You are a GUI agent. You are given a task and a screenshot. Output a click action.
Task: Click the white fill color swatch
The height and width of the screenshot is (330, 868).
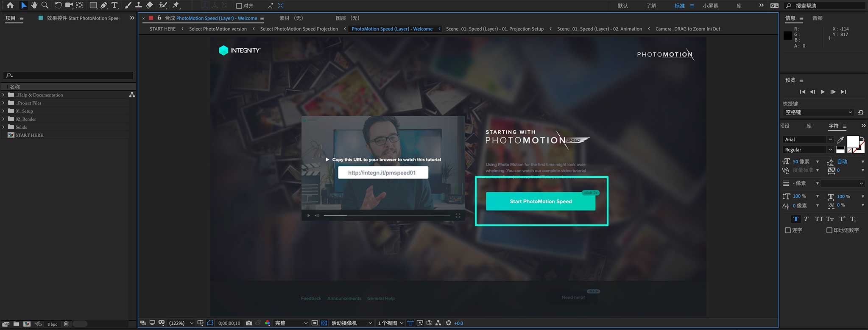point(852,141)
